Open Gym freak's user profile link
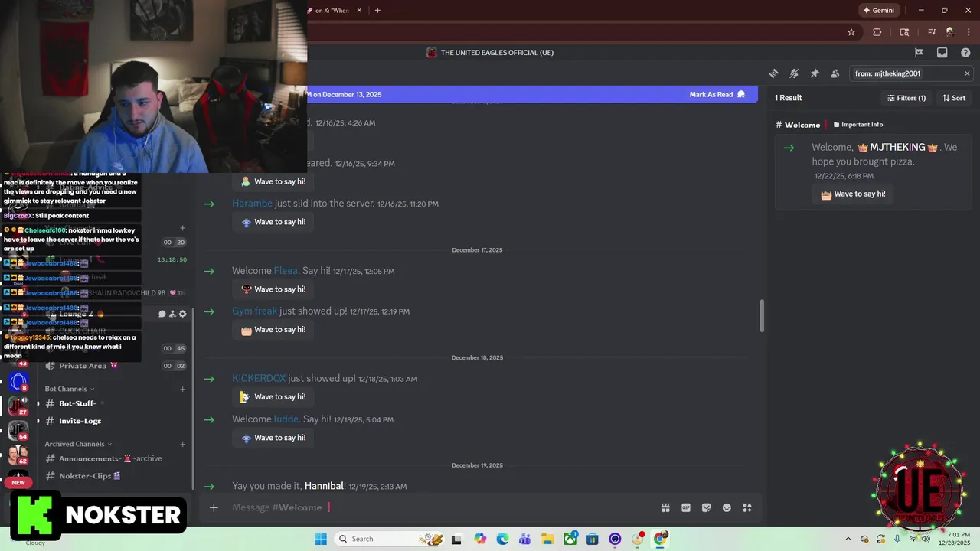 coord(254,311)
